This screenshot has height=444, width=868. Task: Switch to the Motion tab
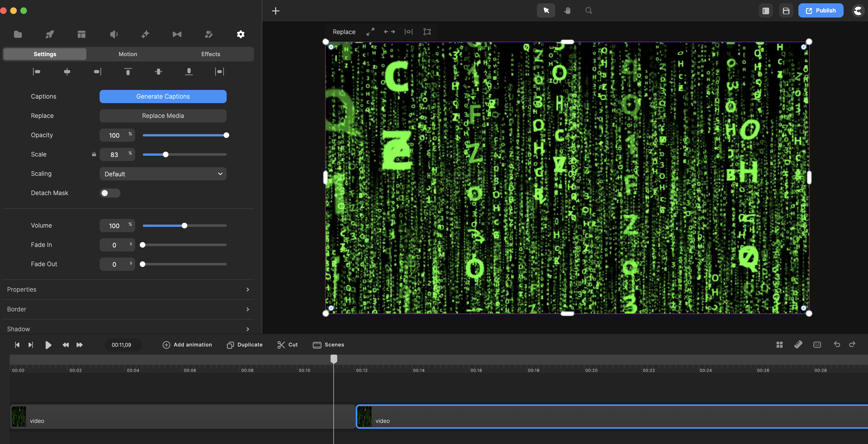[128, 54]
